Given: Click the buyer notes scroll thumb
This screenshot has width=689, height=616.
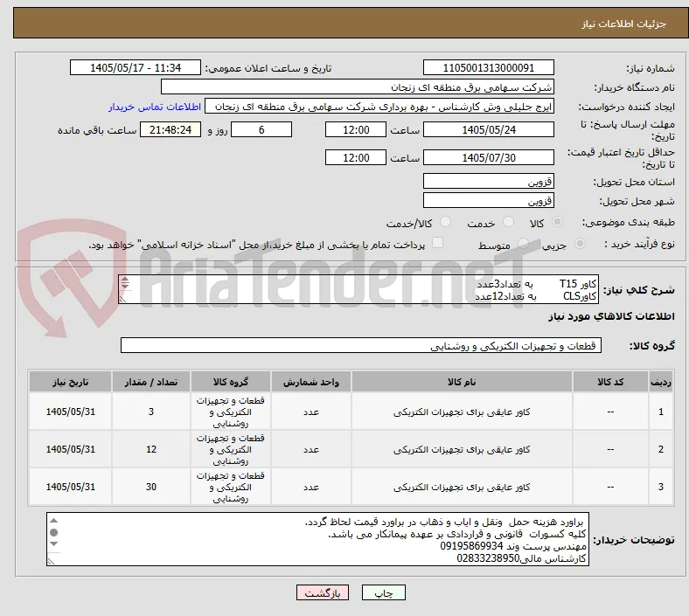Looking at the screenshot, I should 53,533.
